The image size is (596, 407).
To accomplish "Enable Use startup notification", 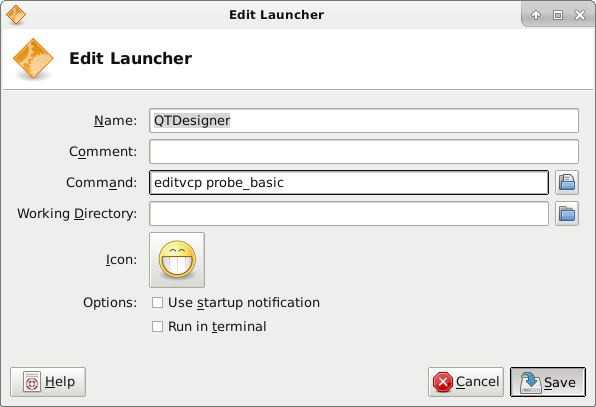I will [157, 302].
